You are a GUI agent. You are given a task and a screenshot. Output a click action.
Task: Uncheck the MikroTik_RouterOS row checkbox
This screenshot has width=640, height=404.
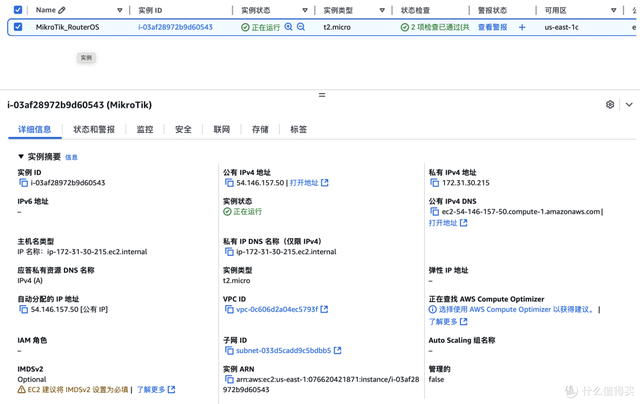point(18,27)
